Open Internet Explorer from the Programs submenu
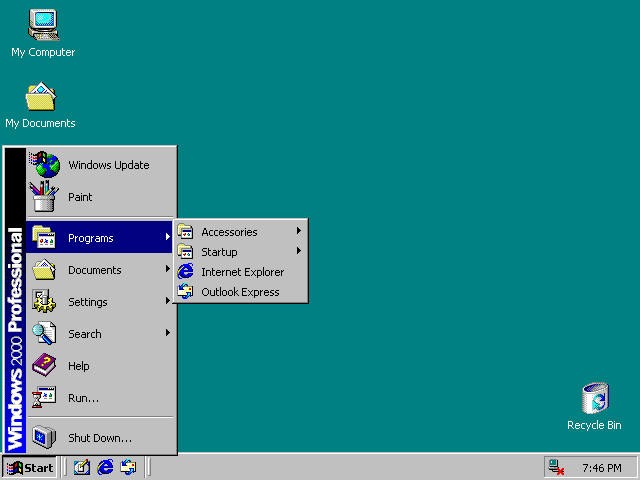Screen dimensions: 640x480 pos(240,272)
